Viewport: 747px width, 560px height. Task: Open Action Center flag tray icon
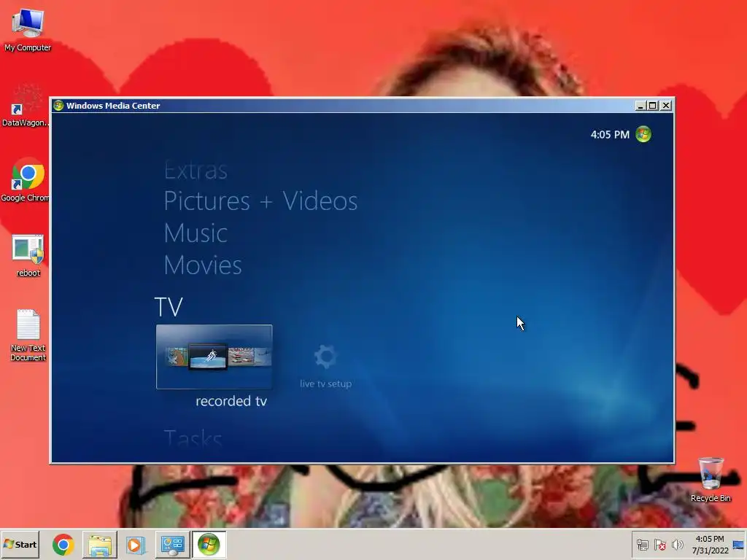pos(659,545)
